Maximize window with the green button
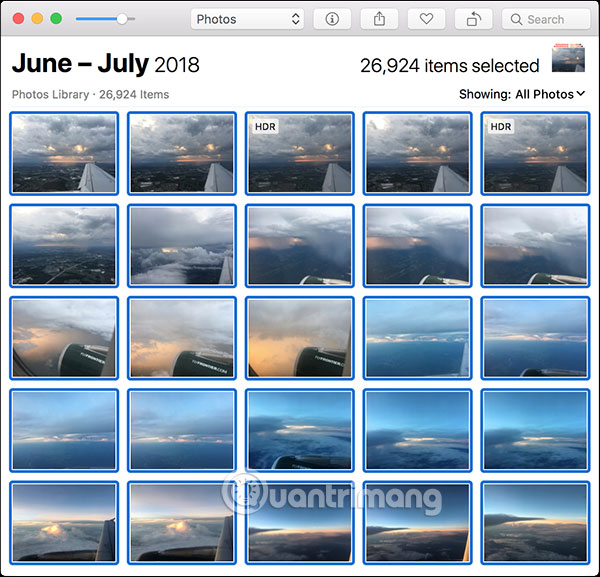This screenshot has width=600, height=577. [56, 18]
